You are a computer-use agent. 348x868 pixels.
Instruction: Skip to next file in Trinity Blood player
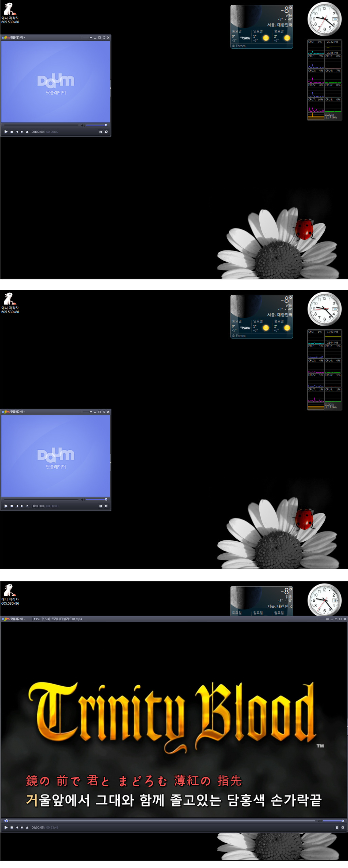tap(22, 828)
